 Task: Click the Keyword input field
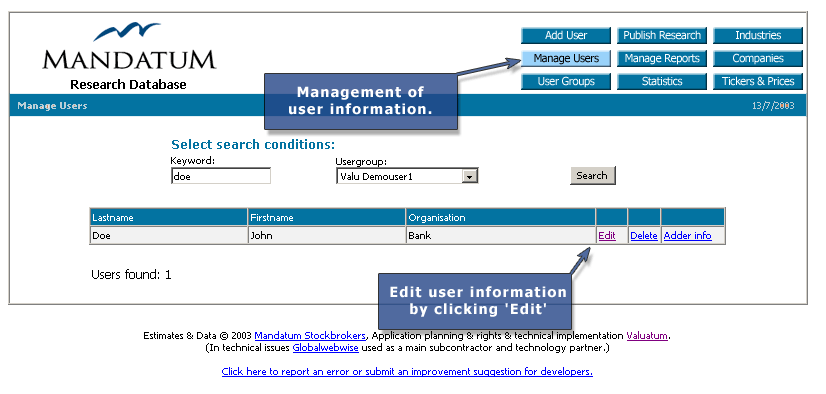tap(221, 176)
